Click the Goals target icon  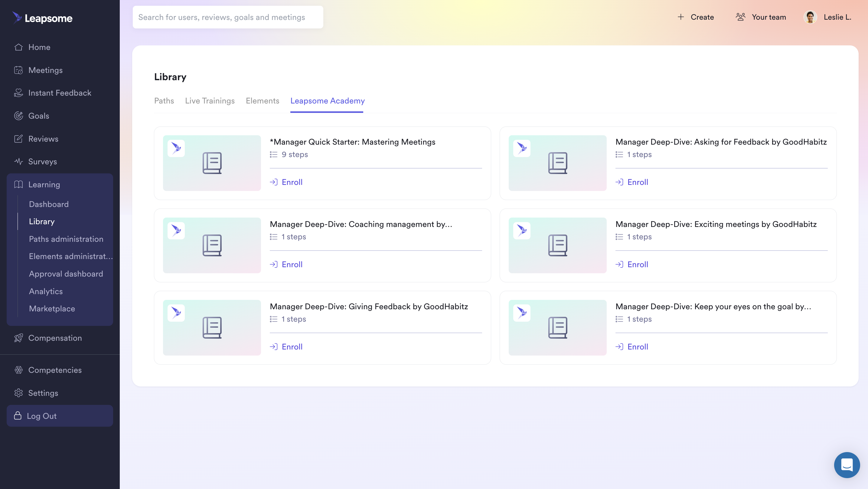click(18, 116)
